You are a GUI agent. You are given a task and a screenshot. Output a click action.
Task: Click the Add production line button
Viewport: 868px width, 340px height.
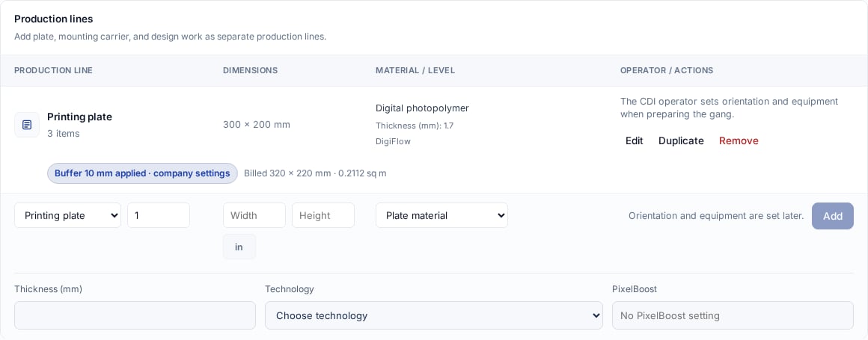coord(833,216)
